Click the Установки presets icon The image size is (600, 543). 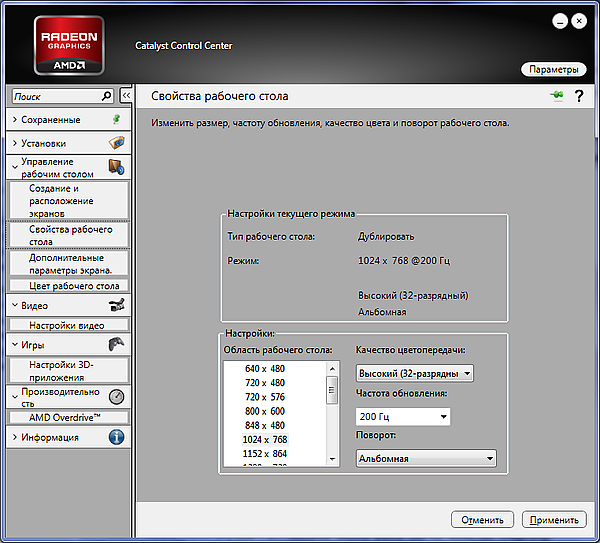click(x=117, y=143)
